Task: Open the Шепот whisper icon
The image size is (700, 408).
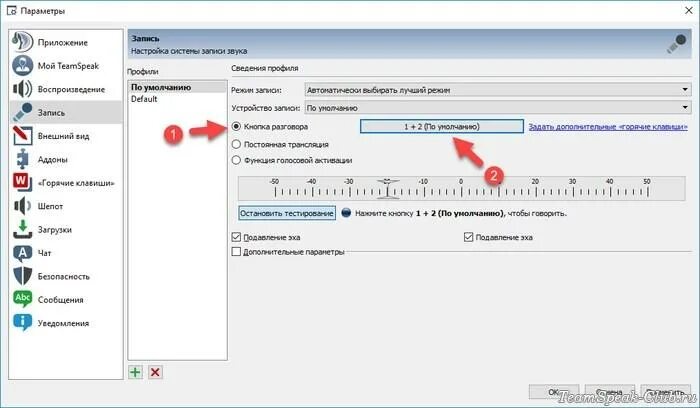Action: (22, 206)
